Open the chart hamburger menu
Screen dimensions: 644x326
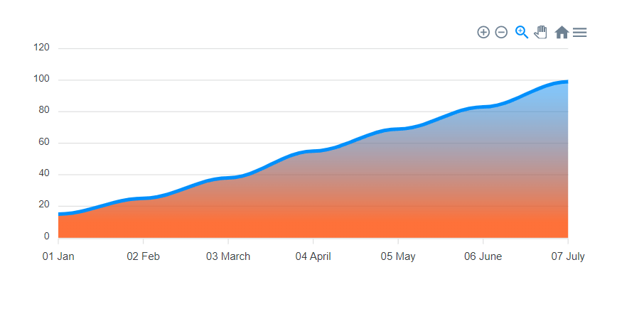[x=580, y=32]
